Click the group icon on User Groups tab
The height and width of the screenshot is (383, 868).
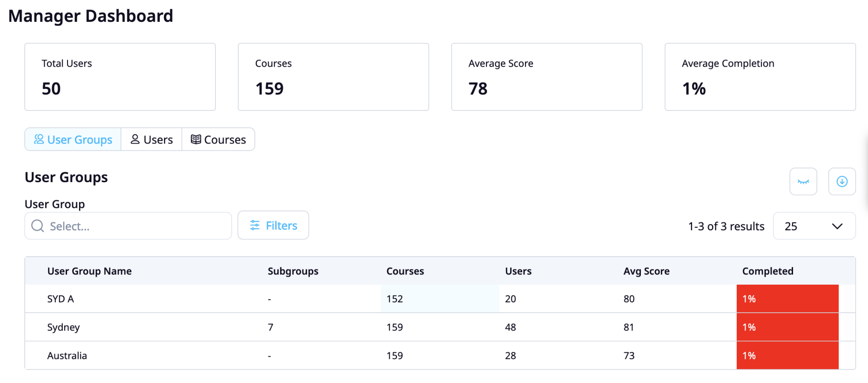[39, 139]
